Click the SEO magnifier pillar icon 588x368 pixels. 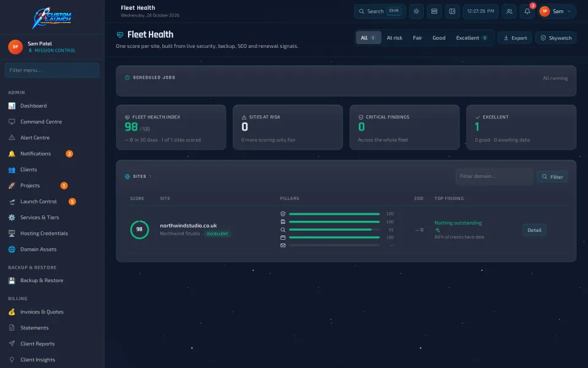click(283, 230)
